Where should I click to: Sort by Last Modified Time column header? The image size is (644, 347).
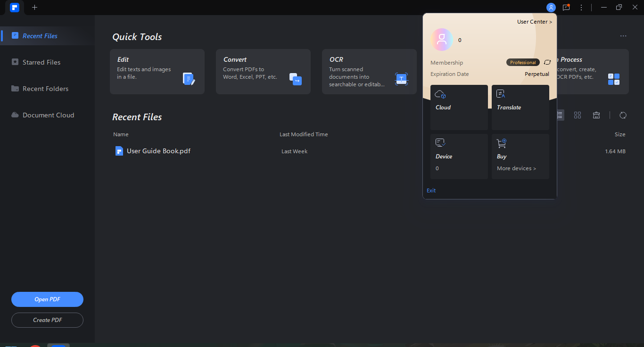point(304,134)
